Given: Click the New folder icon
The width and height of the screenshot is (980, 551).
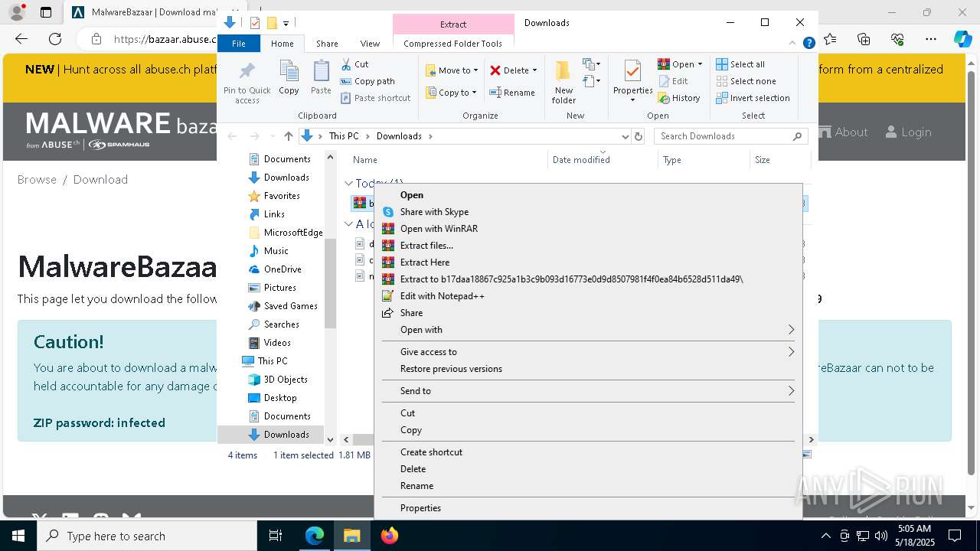Looking at the screenshot, I should click(563, 82).
